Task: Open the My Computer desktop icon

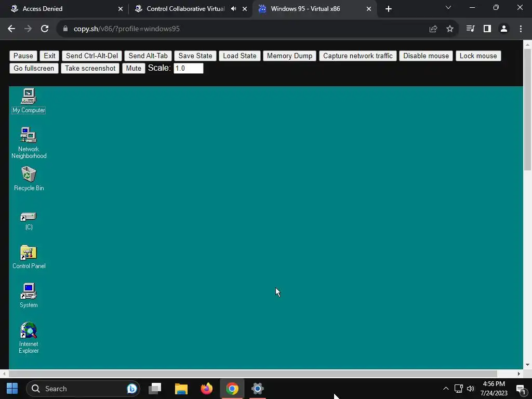Action: pos(29,101)
